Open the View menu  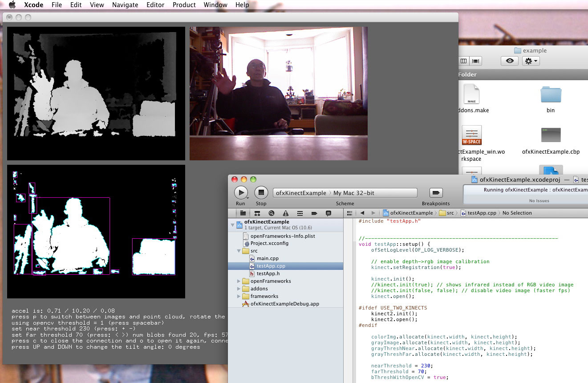pos(97,5)
